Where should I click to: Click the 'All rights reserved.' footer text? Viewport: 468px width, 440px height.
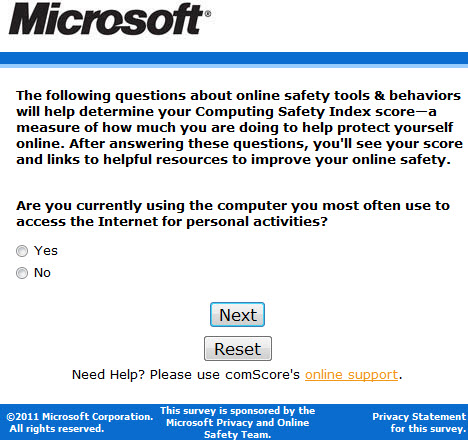[x=57, y=429]
